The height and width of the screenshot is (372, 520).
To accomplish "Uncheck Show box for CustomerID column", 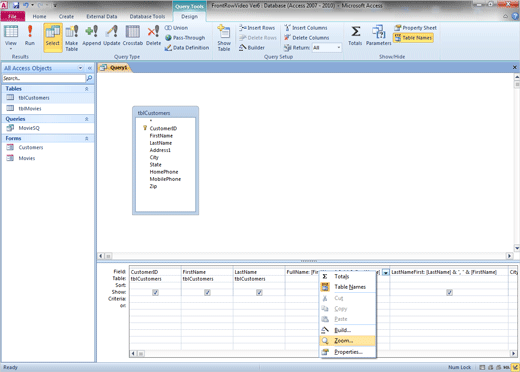I will 155,292.
